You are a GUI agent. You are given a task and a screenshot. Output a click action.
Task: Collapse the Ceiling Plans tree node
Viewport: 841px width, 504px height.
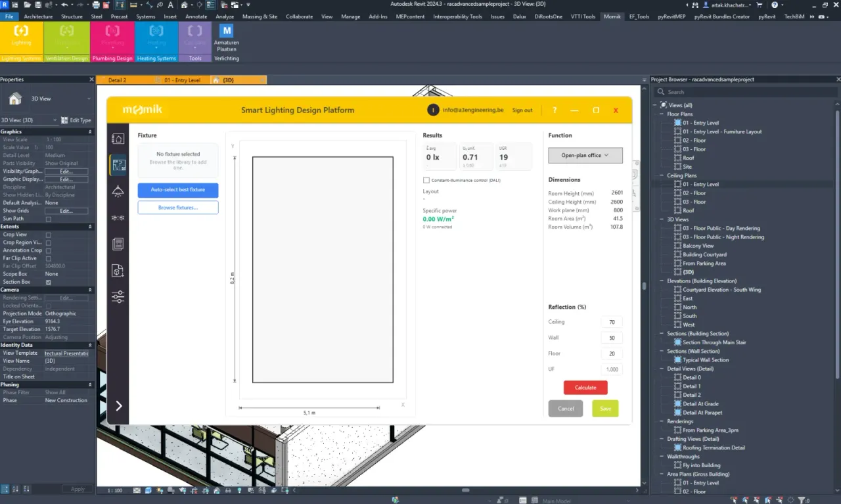tap(662, 175)
